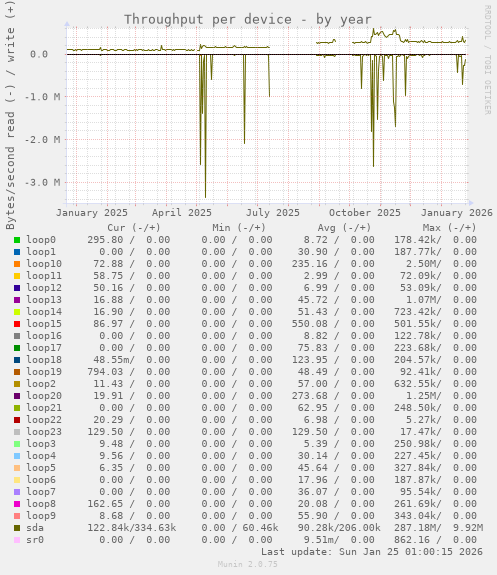The height and width of the screenshot is (575, 497).
Task: Click the 'April 2025' x-axis label
Action: pyautogui.click(x=182, y=213)
